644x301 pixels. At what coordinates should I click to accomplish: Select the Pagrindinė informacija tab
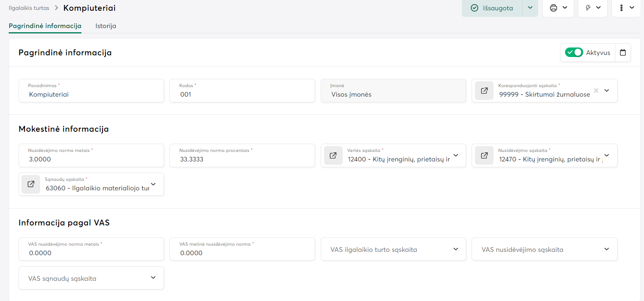45,26
